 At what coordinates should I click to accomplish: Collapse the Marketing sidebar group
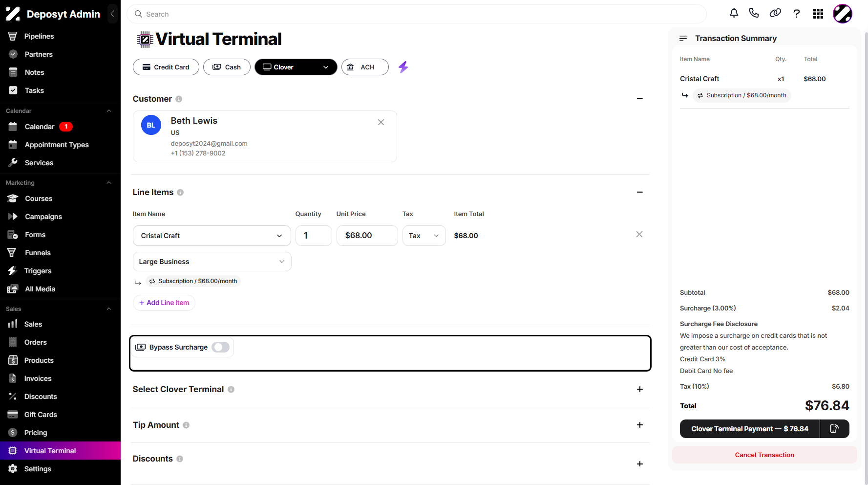tap(109, 183)
